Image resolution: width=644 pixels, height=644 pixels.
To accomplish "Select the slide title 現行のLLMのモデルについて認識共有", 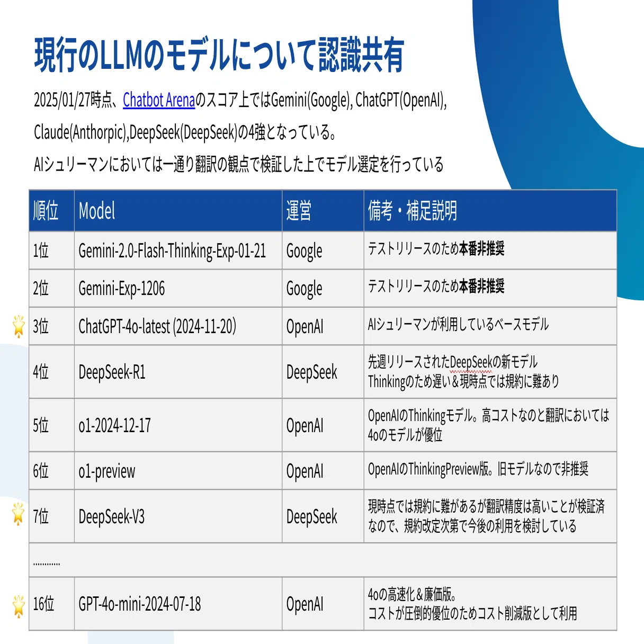I will (x=219, y=55).
